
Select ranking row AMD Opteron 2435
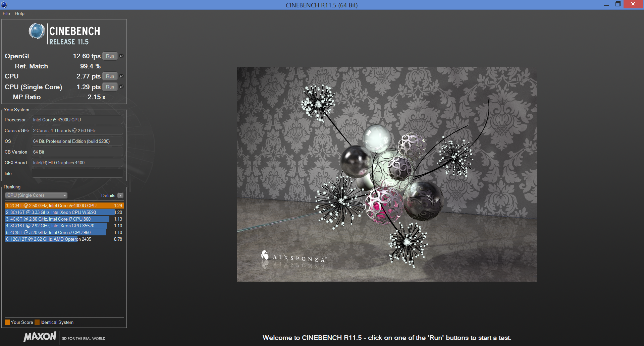point(64,239)
